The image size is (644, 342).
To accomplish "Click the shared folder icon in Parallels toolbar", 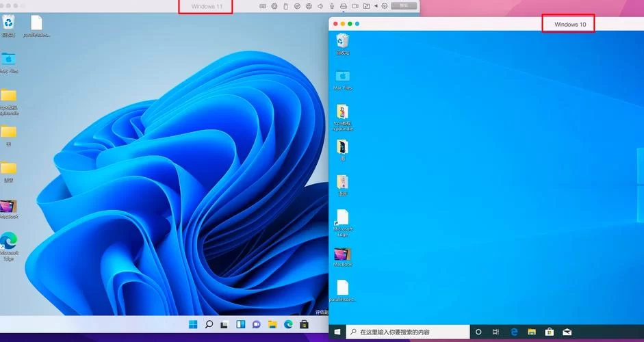I will point(366,6).
